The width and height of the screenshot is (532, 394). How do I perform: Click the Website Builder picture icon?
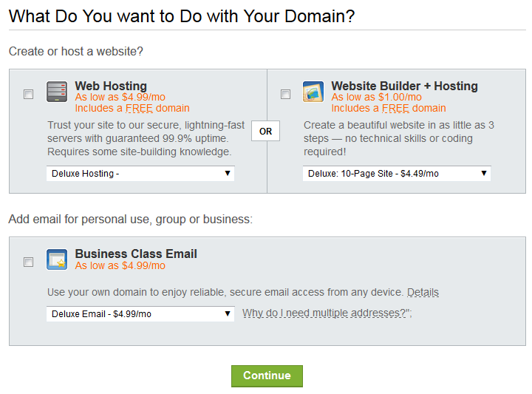(x=313, y=92)
